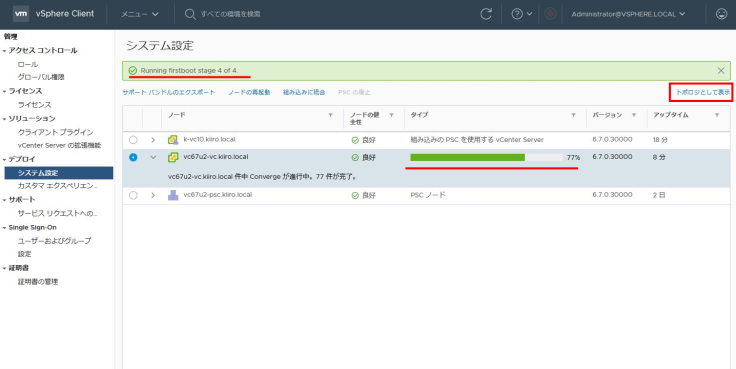
Task: Collapse the ソリューション section
Action: click(4, 119)
